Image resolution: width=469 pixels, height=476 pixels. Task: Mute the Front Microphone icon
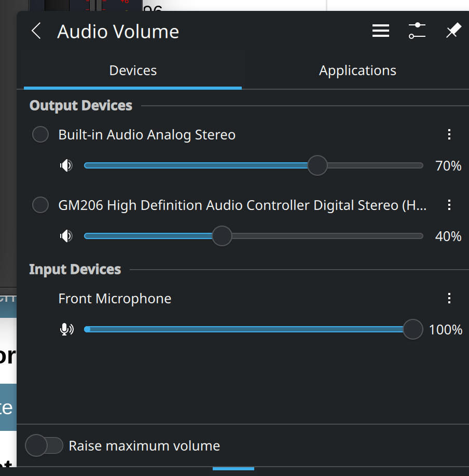tap(66, 329)
